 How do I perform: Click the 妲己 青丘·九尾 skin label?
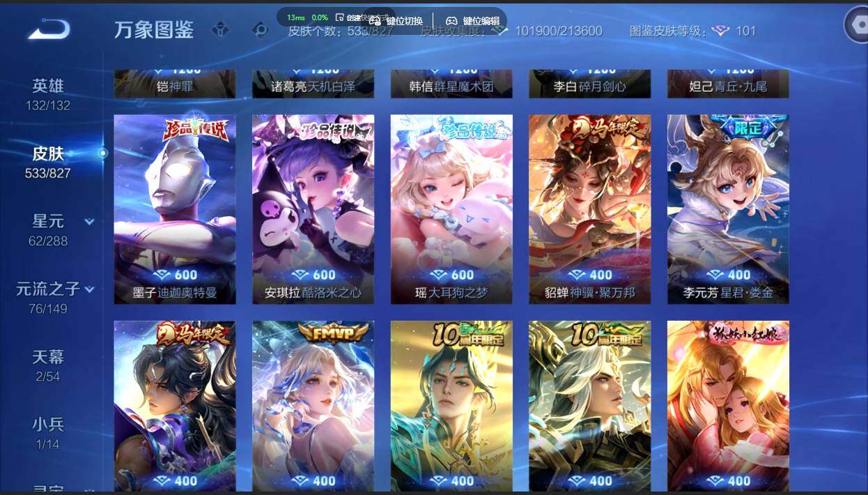[x=728, y=87]
